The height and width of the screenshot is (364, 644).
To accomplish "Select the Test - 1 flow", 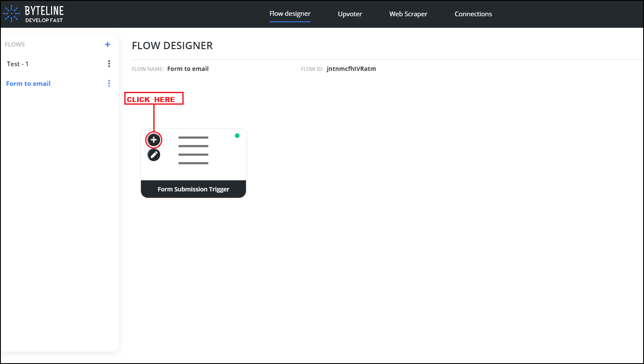I will [x=18, y=64].
